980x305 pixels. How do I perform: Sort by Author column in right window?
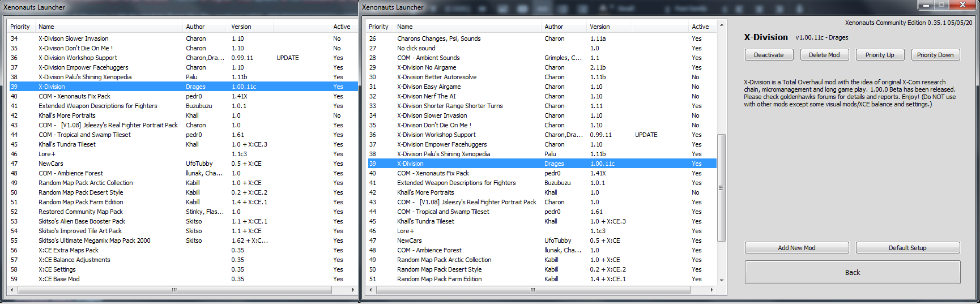tap(564, 27)
